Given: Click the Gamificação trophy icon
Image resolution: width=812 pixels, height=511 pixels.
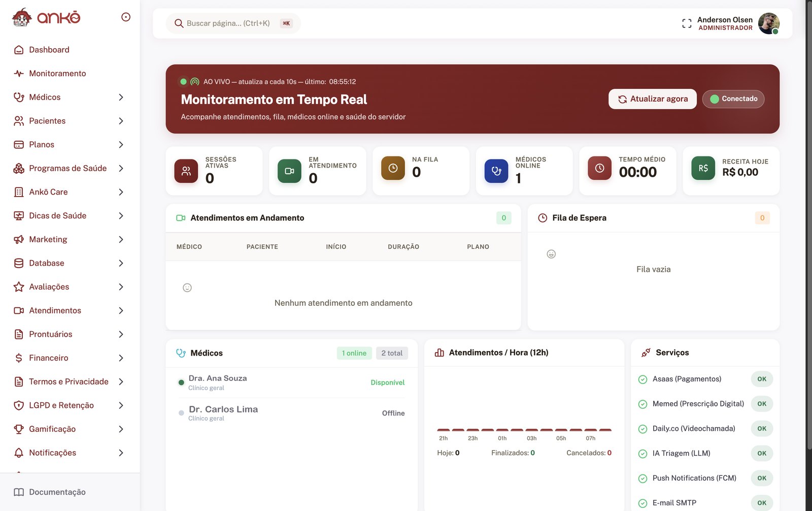Looking at the screenshot, I should coord(19,429).
